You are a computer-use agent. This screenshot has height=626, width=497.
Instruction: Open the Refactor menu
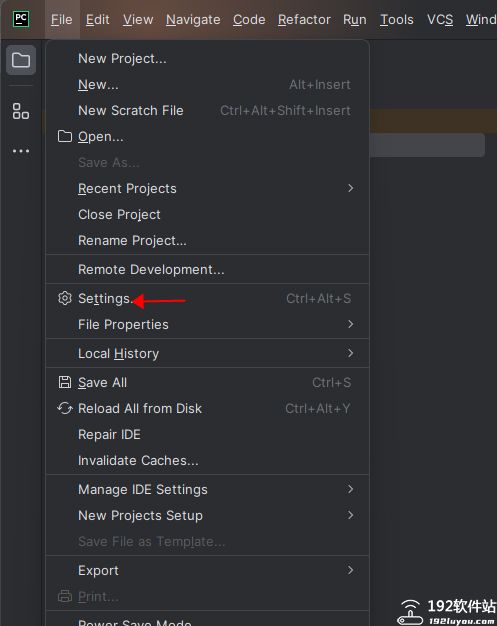coord(304,19)
